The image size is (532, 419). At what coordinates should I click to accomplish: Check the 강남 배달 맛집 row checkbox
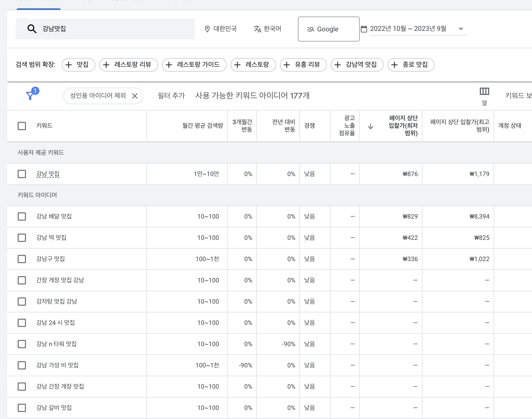tap(22, 217)
